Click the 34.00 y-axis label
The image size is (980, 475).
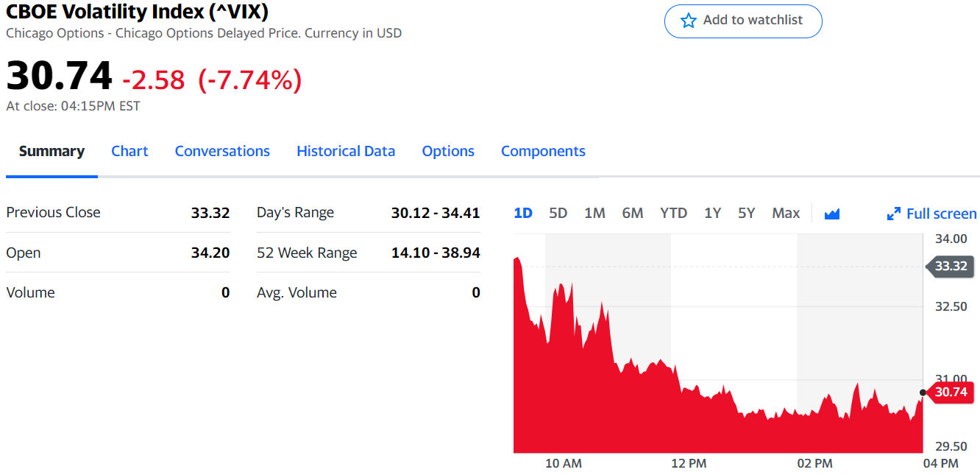[951, 239]
